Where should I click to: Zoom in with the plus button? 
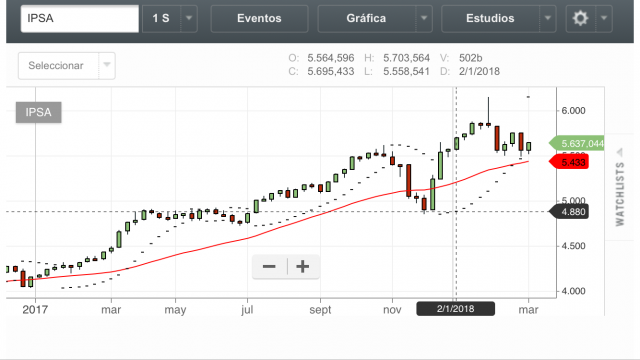click(303, 267)
